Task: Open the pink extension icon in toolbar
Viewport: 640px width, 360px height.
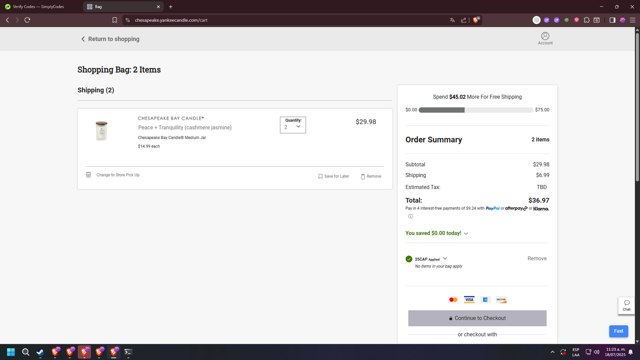Action: 576,20
